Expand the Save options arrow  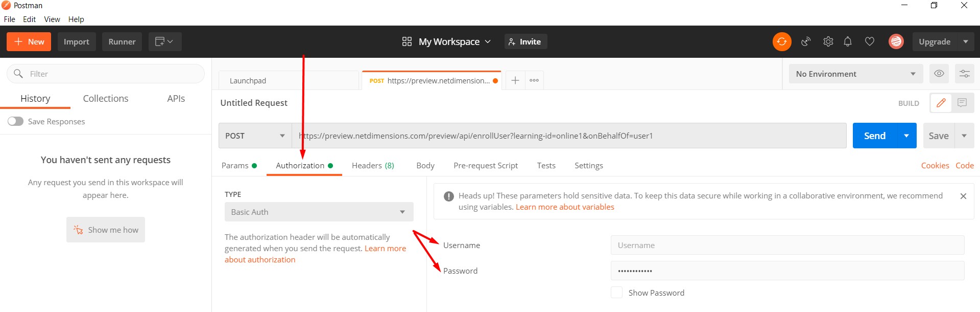(964, 136)
